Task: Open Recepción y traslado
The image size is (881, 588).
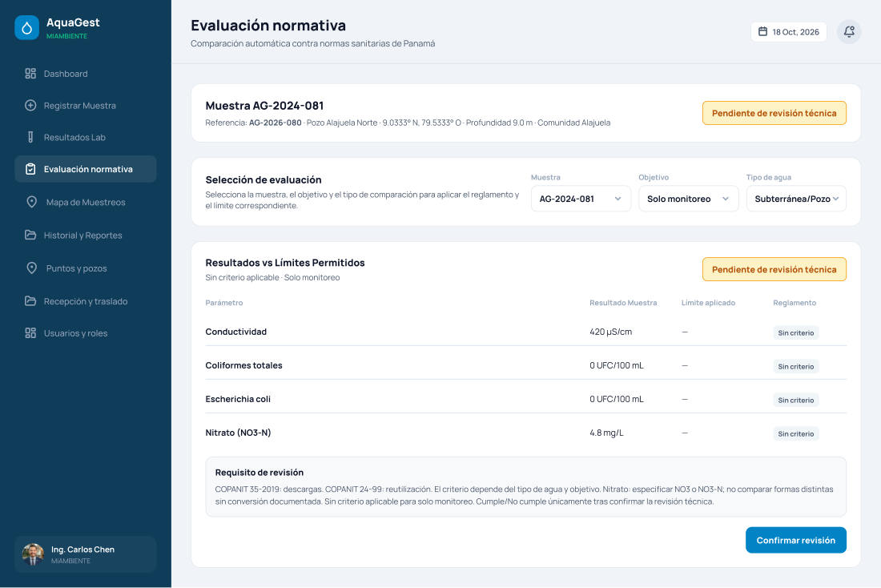Action: pos(86,300)
